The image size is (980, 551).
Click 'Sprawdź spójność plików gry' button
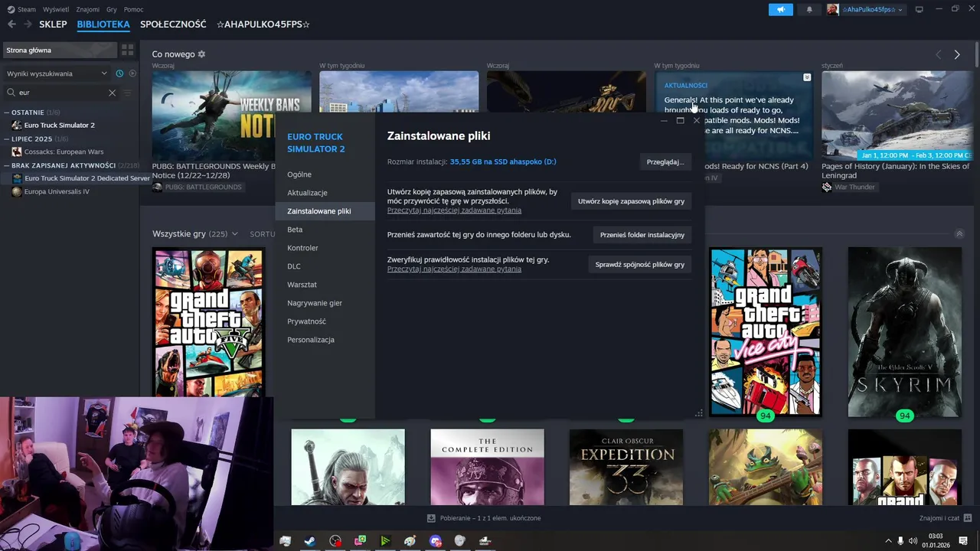tap(639, 265)
